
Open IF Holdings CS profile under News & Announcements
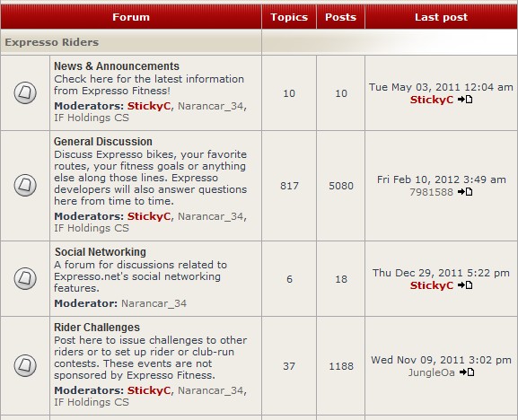(92, 118)
